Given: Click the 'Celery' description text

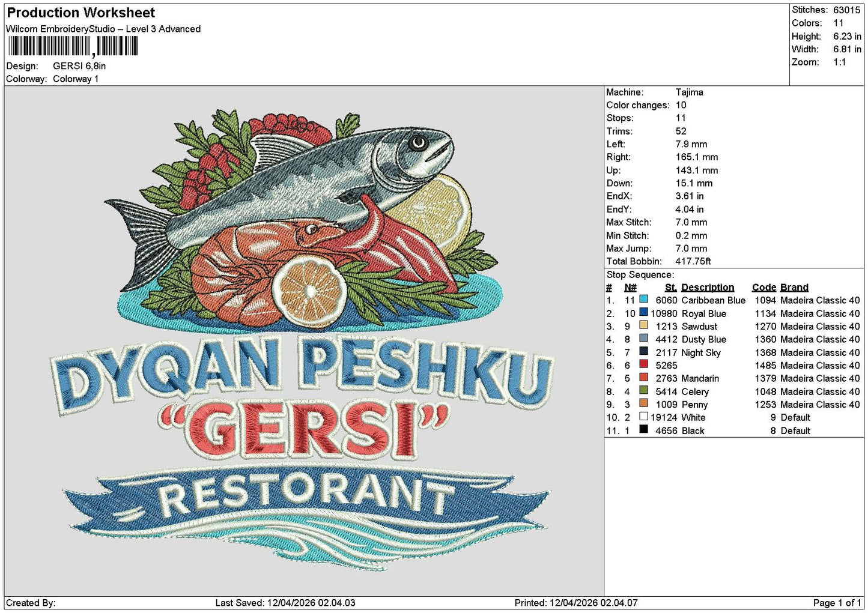Looking at the screenshot, I should coord(696,391).
